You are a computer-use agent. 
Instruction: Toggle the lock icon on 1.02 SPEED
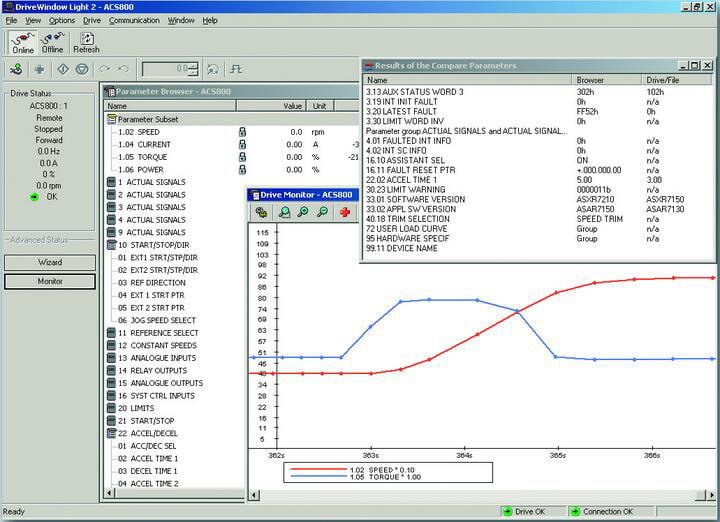coord(242,132)
